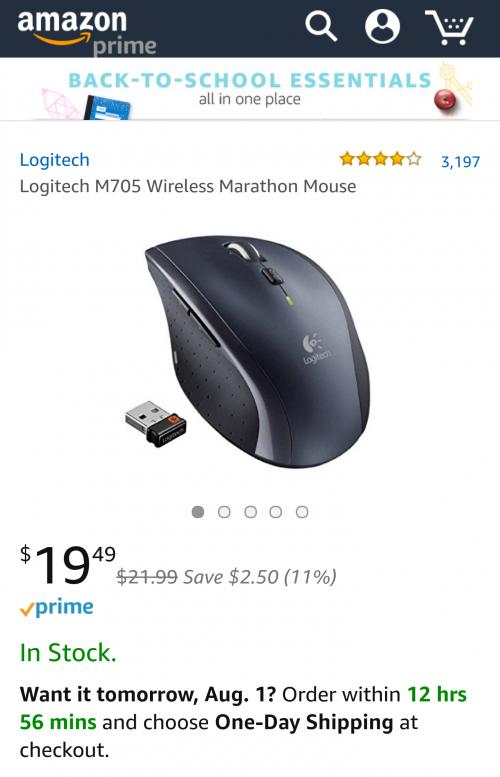Open the Logitech brand link
Image resolution: width=500 pixels, height=777 pixels.
(55, 160)
